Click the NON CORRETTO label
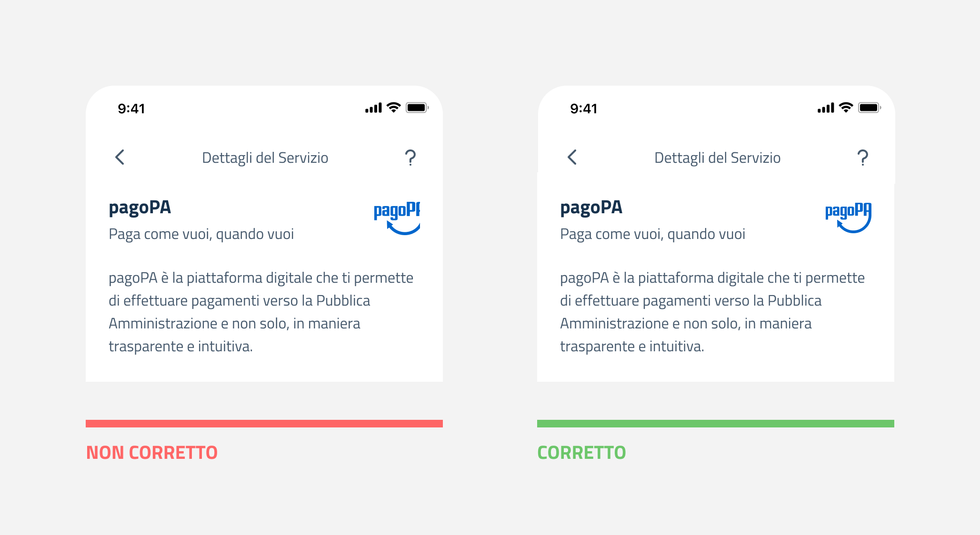 [x=152, y=453]
